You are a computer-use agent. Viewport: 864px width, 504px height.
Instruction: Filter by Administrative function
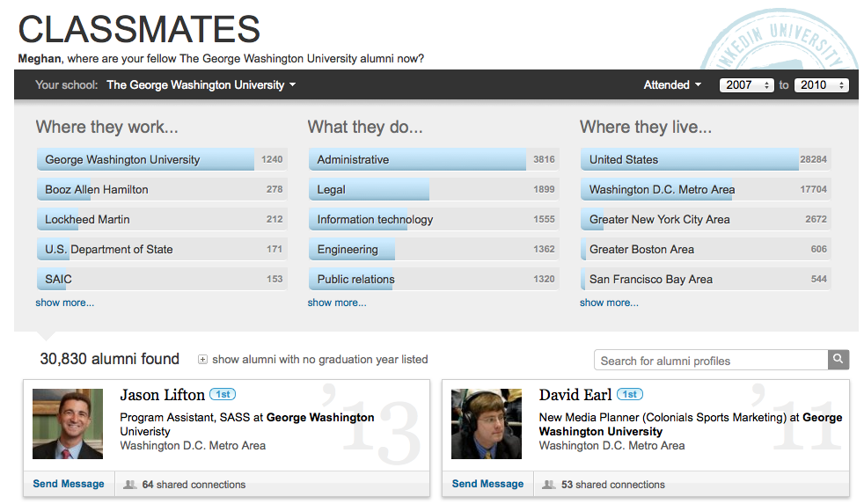coord(435,159)
